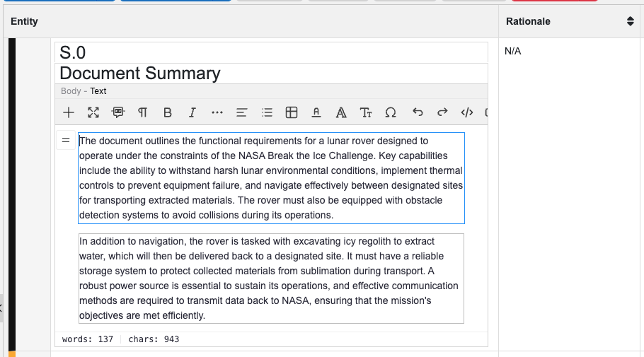The height and width of the screenshot is (357, 644).
Task: Open the bullet list tool
Action: (267, 112)
